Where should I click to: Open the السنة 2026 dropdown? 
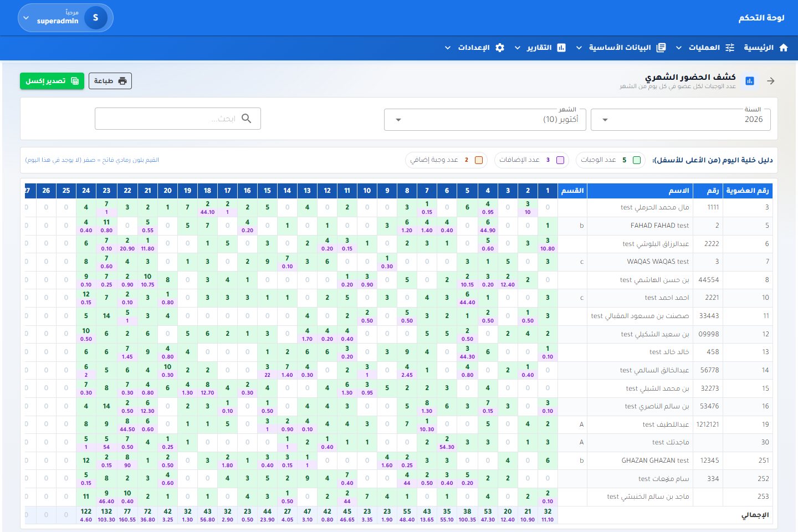681,119
